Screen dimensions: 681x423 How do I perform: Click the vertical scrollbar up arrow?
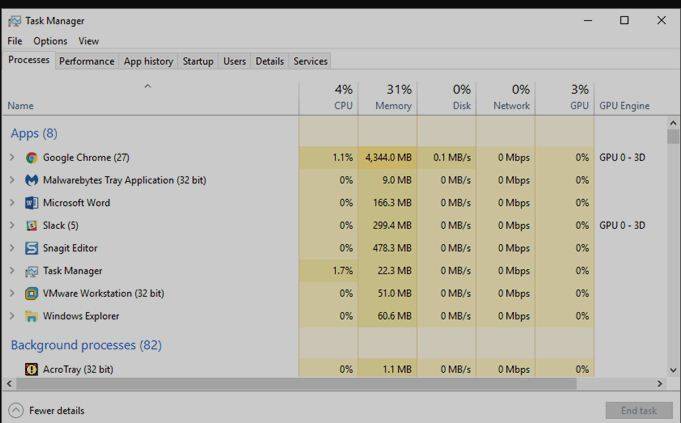click(x=673, y=123)
